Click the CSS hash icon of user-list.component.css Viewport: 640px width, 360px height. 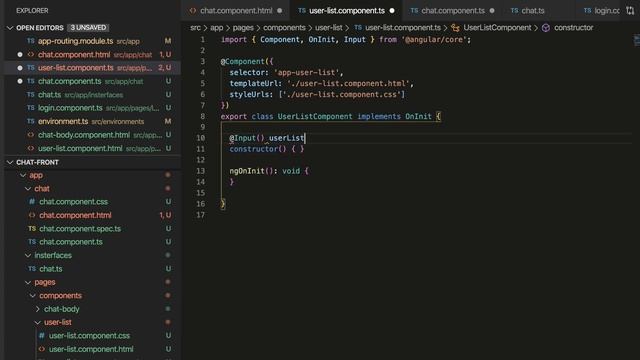pyautogui.click(x=42, y=336)
